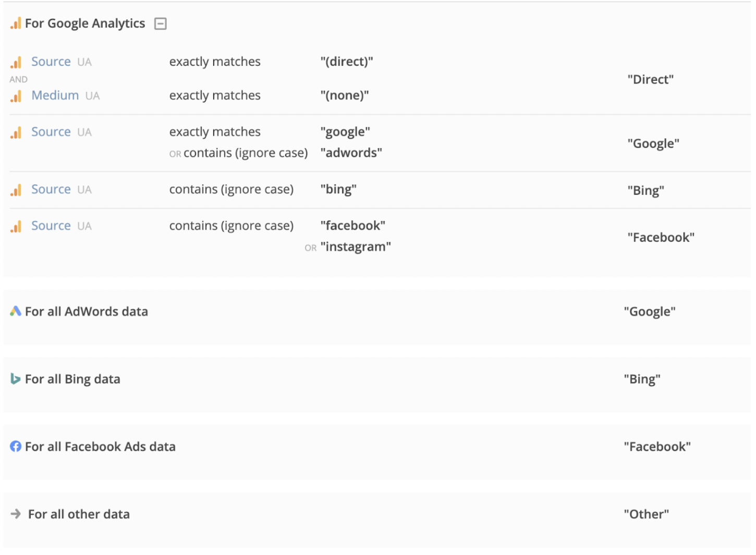The image size is (756, 555).
Task: Select the Medium field in the Direct rule
Action: [x=55, y=95]
